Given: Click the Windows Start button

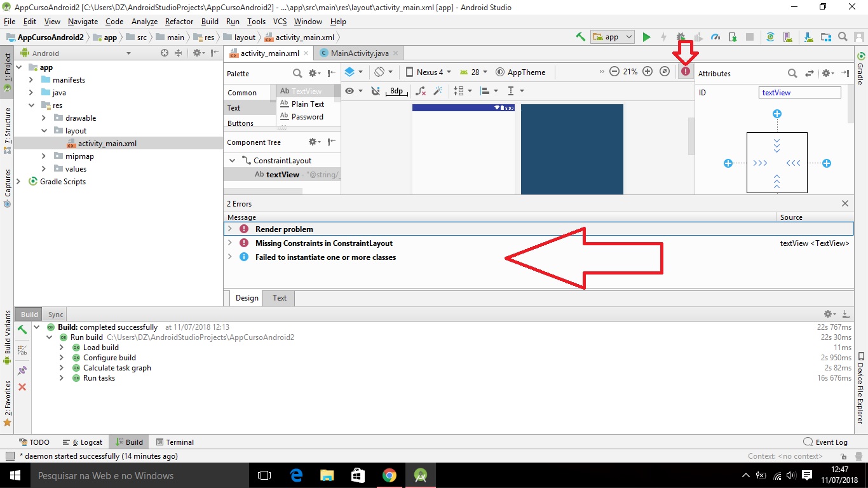Looking at the screenshot, I should point(15,475).
